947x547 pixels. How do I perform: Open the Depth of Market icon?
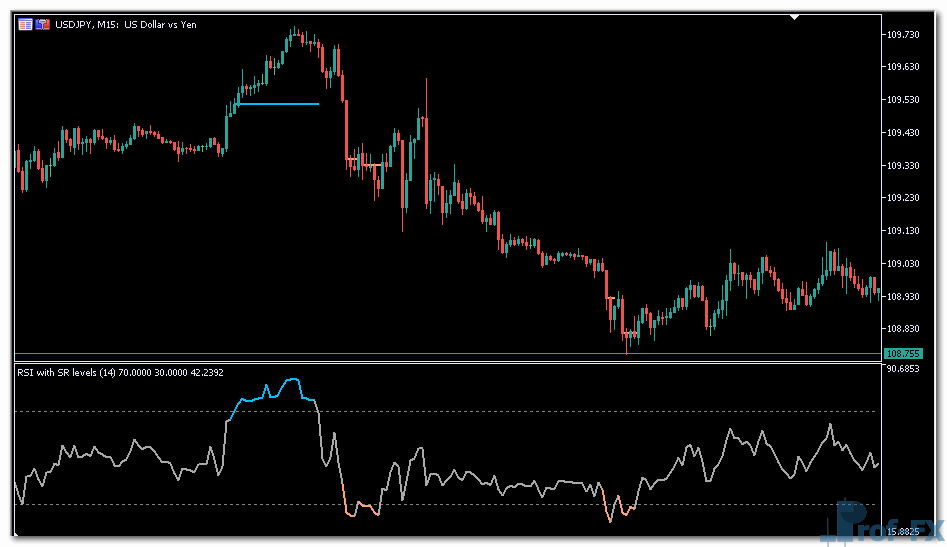pyautogui.click(x=43, y=24)
